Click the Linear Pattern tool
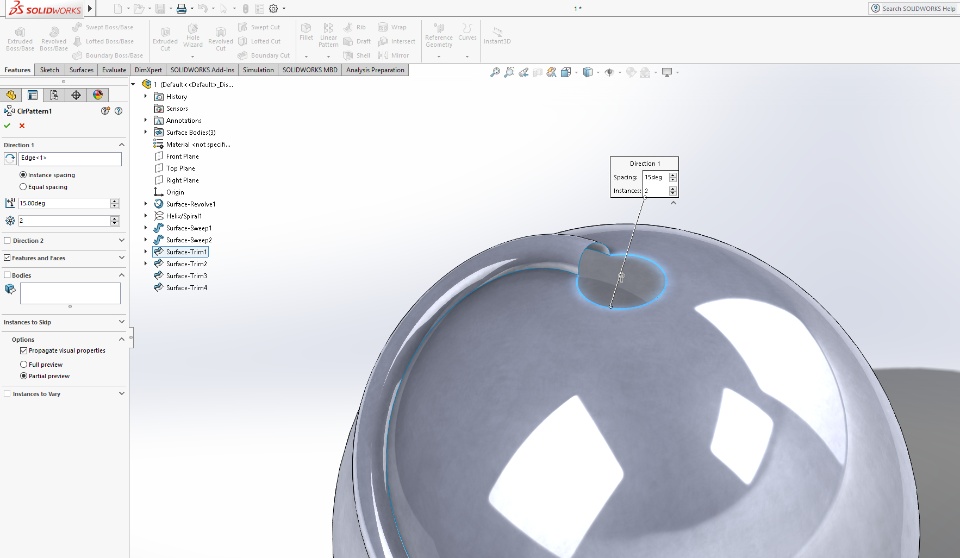Screen dimensions: 960x558 328,35
